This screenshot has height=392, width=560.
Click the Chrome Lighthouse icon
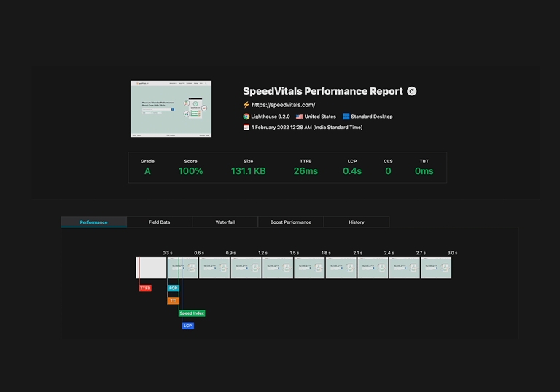(x=246, y=117)
